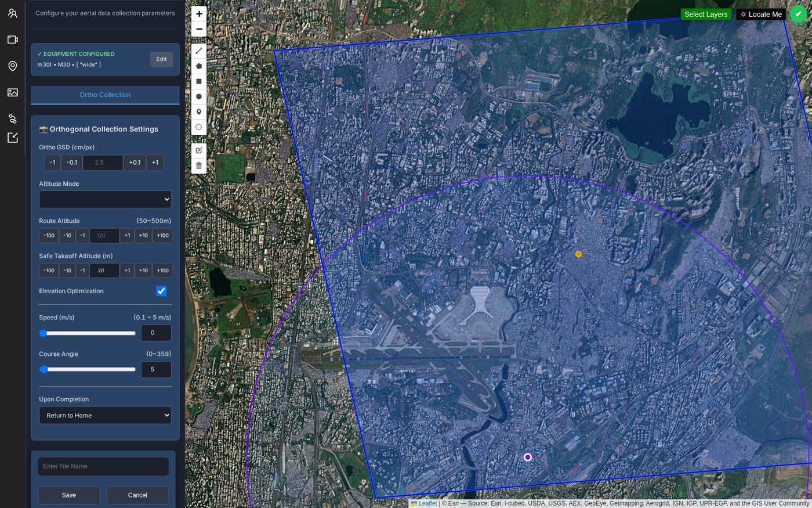Open the location pin icon in the sidebar

(13, 66)
